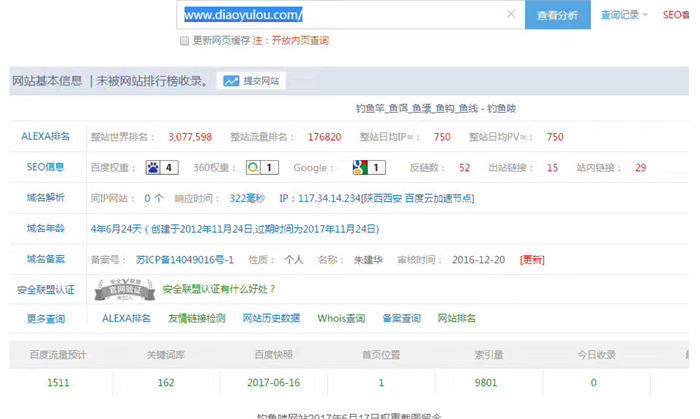700x419 pixels.
Task: Click the 安全联盟 verification badge
Action: click(125, 289)
